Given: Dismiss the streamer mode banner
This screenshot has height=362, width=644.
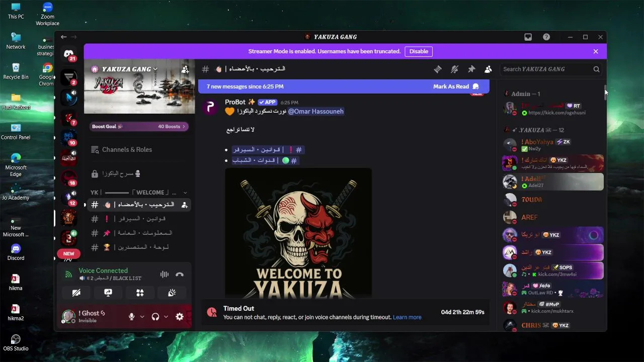Looking at the screenshot, I should [596, 51].
